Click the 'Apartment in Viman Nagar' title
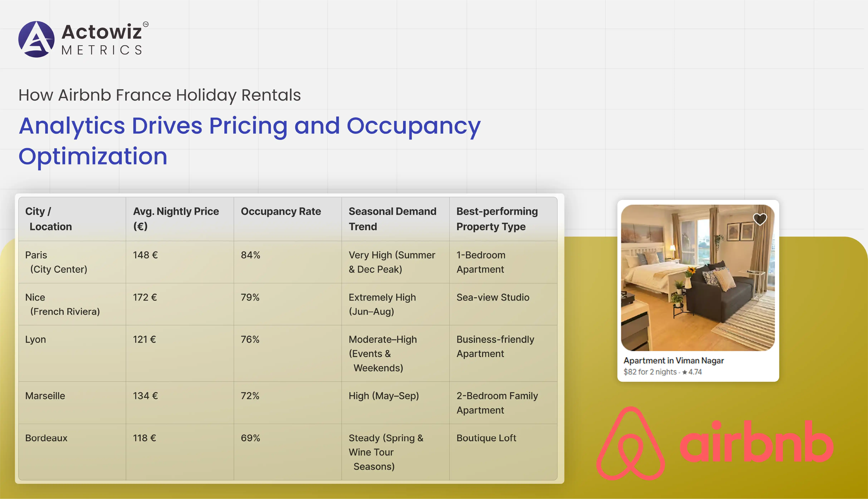This screenshot has width=868, height=499. click(673, 361)
